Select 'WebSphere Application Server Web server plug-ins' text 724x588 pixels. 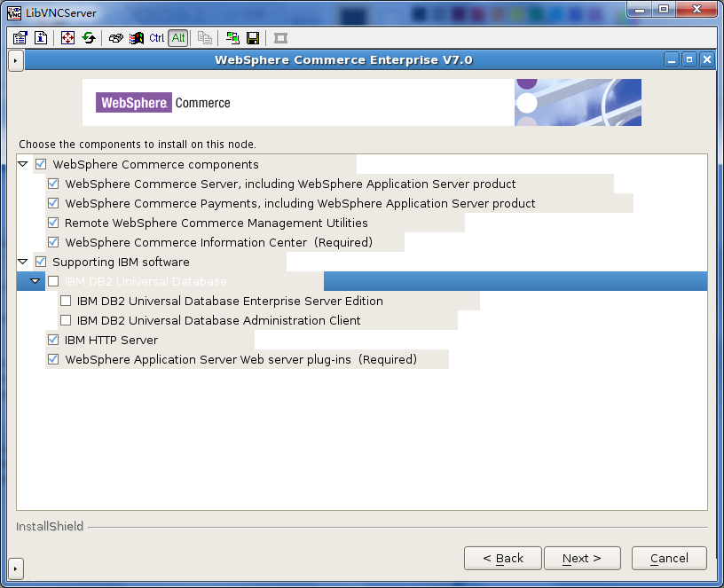pyautogui.click(x=209, y=359)
